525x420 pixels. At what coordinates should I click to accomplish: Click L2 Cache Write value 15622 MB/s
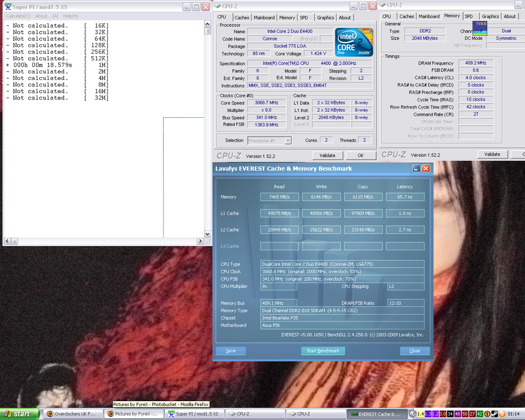click(x=321, y=230)
